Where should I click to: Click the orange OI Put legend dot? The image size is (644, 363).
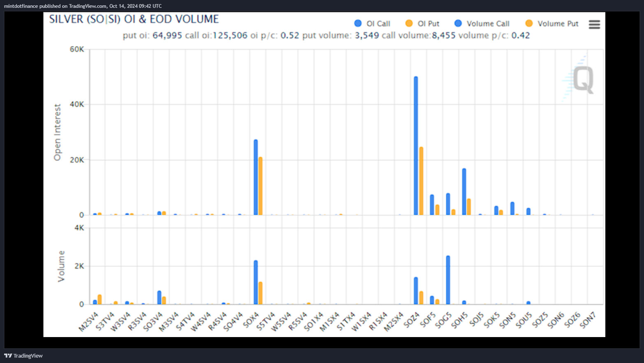[x=409, y=23]
